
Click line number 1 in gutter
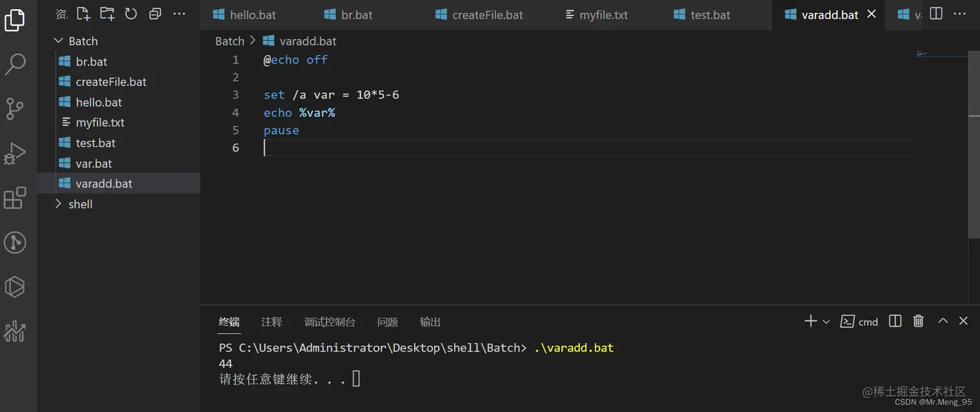pyautogui.click(x=235, y=60)
